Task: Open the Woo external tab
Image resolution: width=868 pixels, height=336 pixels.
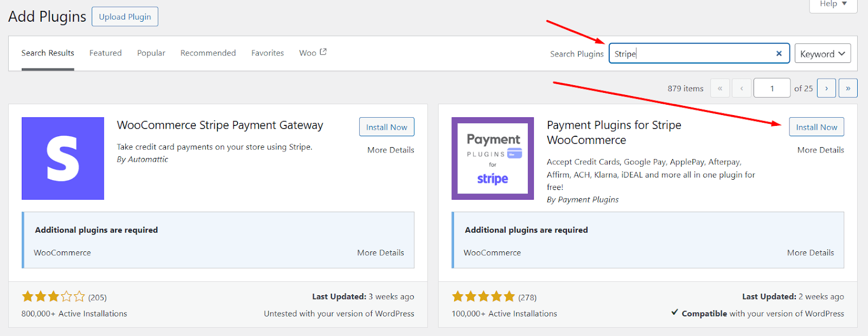Action: tap(313, 53)
